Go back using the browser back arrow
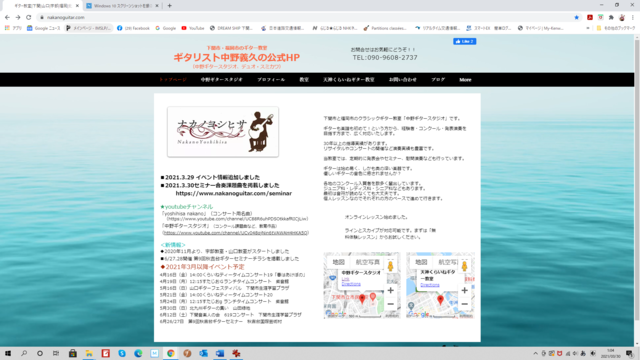 [7, 18]
